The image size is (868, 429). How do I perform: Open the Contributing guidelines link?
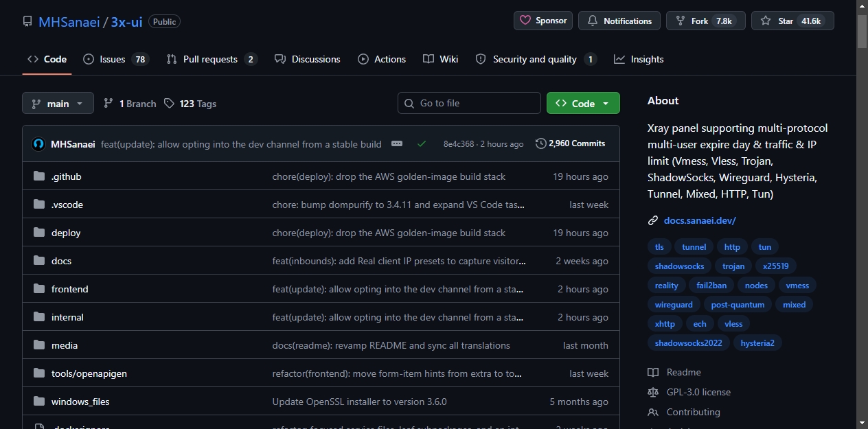685,412
